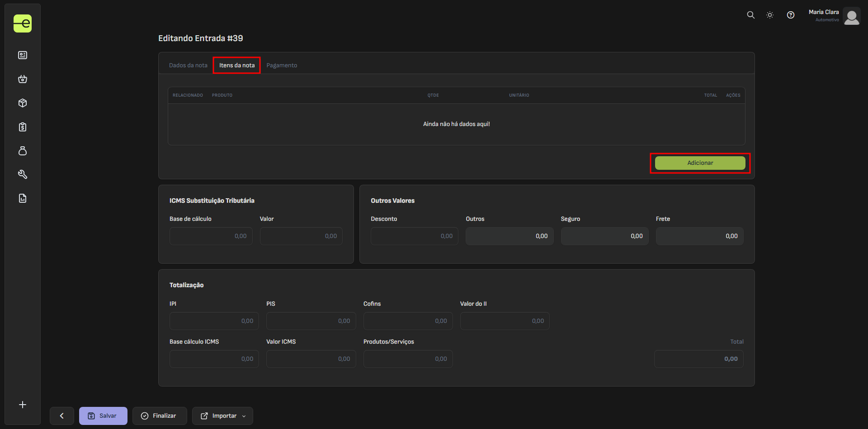The image size is (868, 429).
Task: Expand the Importar dropdown
Action: [x=222, y=416]
